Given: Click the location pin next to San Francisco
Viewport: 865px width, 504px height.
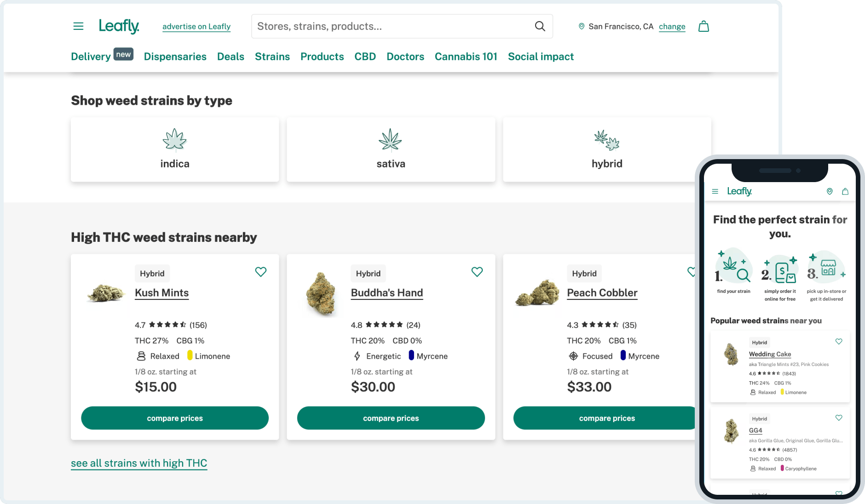Looking at the screenshot, I should pos(582,26).
